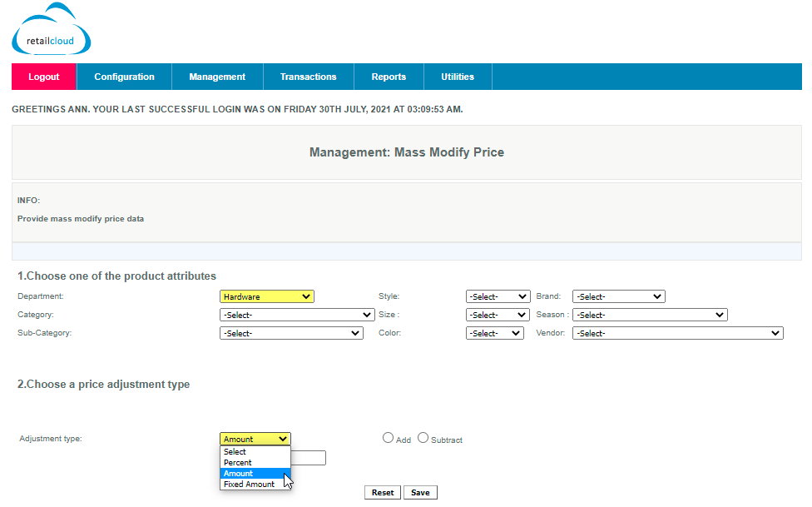Expand the Sub-Category dropdown
This screenshot has width=812, height=507.
tap(291, 333)
